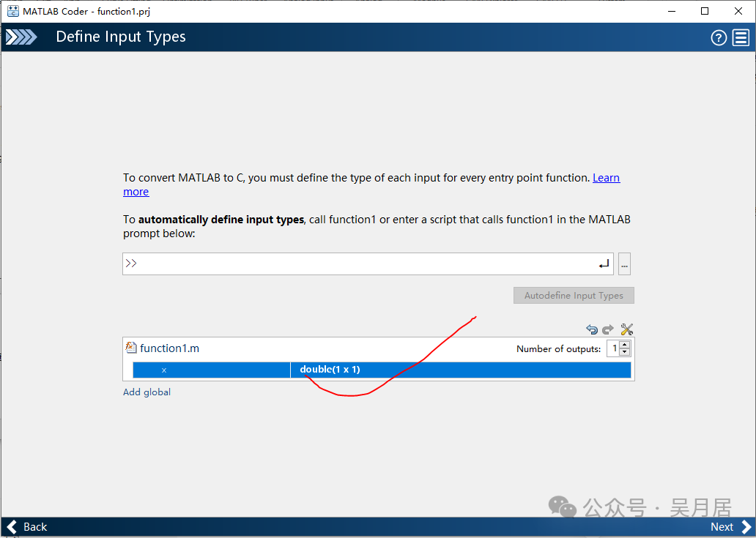Viewport: 756px width, 538px height.
Task: Select the double(1 x 1) type cell
Action: point(461,370)
